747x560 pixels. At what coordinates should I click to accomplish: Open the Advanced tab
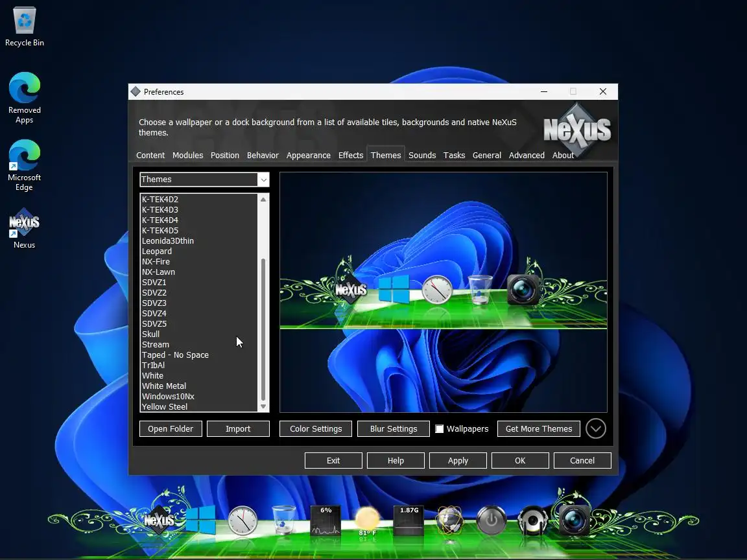[x=527, y=156]
